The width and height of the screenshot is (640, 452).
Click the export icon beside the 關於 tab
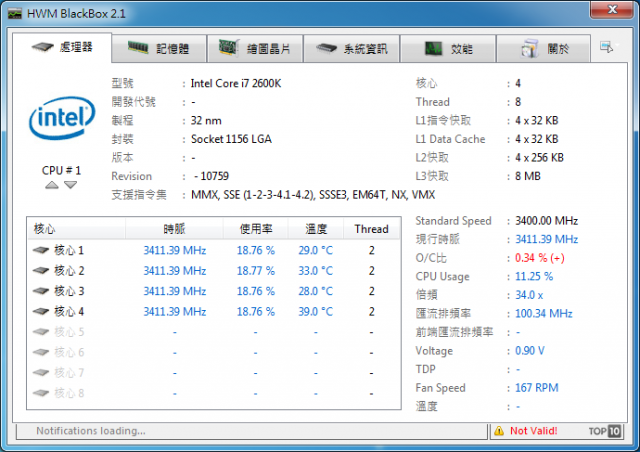(607, 47)
